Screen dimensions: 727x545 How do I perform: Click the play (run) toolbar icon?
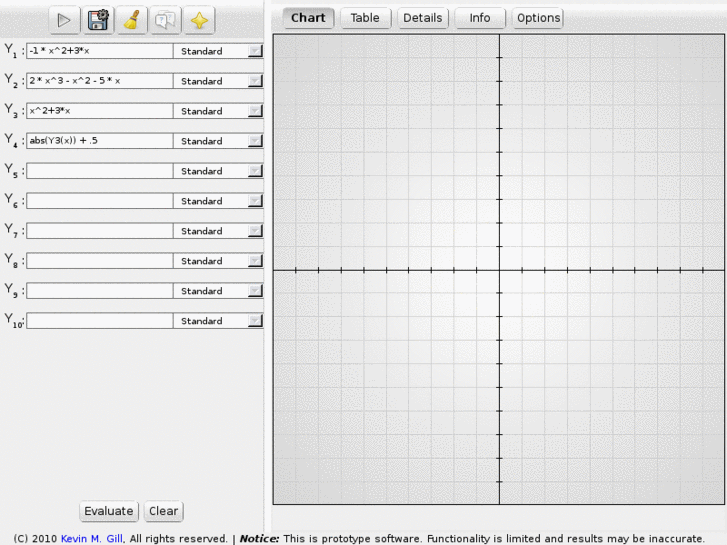(x=64, y=20)
